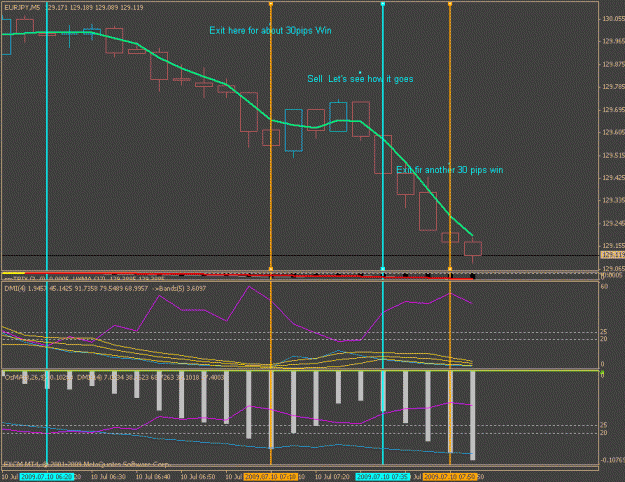Click the 129.515 price scale label
The width and height of the screenshot is (625, 482).
click(x=613, y=155)
